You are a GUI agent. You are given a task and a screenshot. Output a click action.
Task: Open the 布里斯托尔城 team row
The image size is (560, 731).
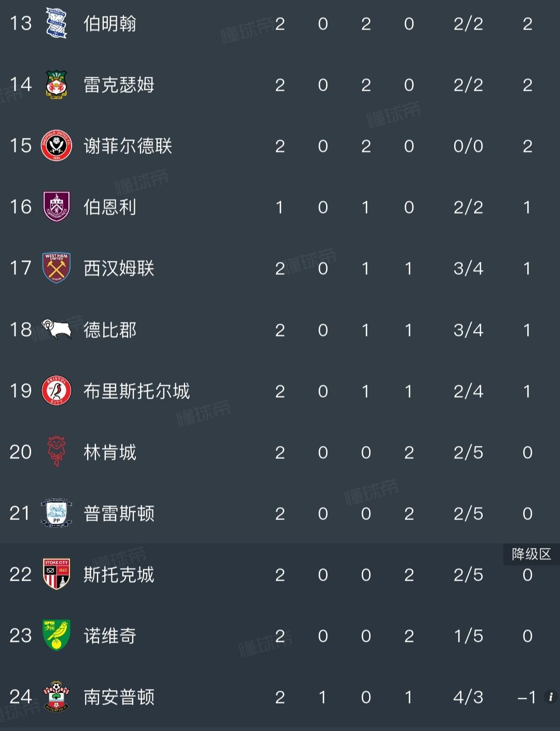pyautogui.click(x=280, y=391)
